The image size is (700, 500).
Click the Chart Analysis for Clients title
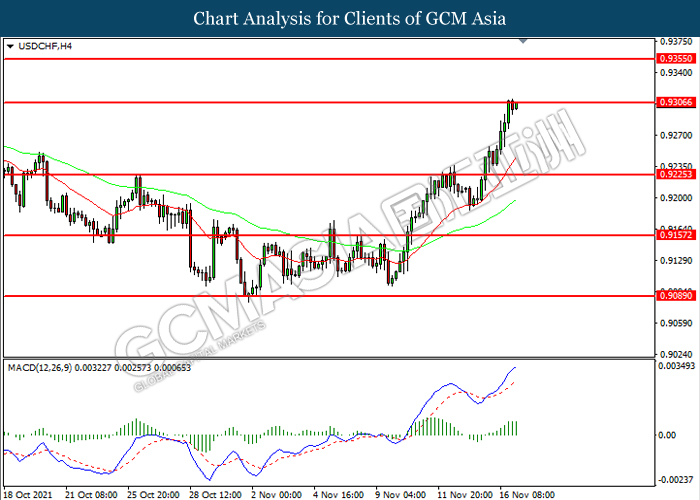350,18
